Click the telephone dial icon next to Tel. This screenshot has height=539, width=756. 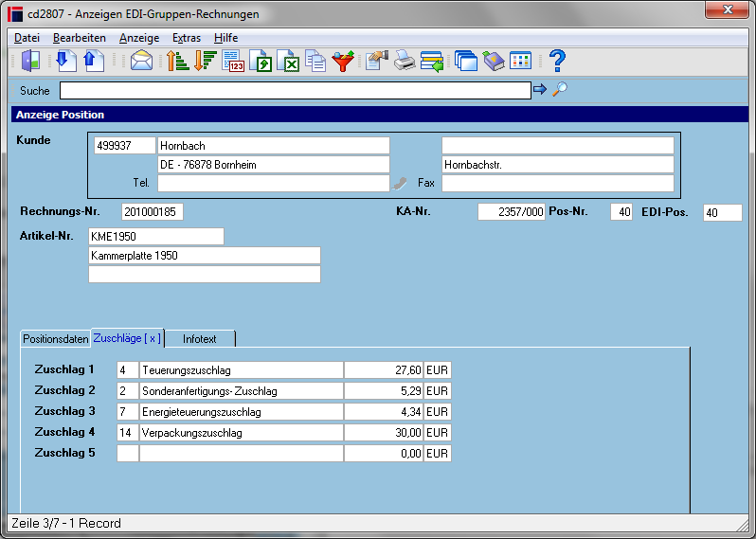point(400,183)
